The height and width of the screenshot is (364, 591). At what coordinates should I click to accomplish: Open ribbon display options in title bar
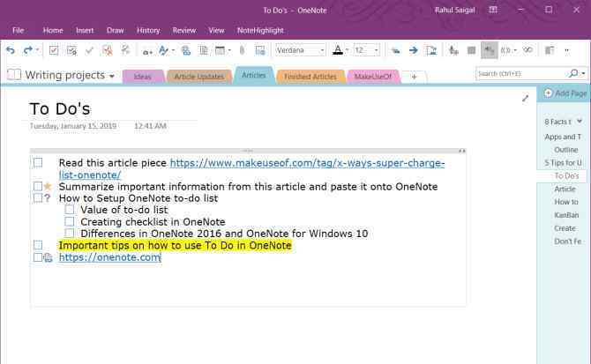pyautogui.click(x=493, y=10)
